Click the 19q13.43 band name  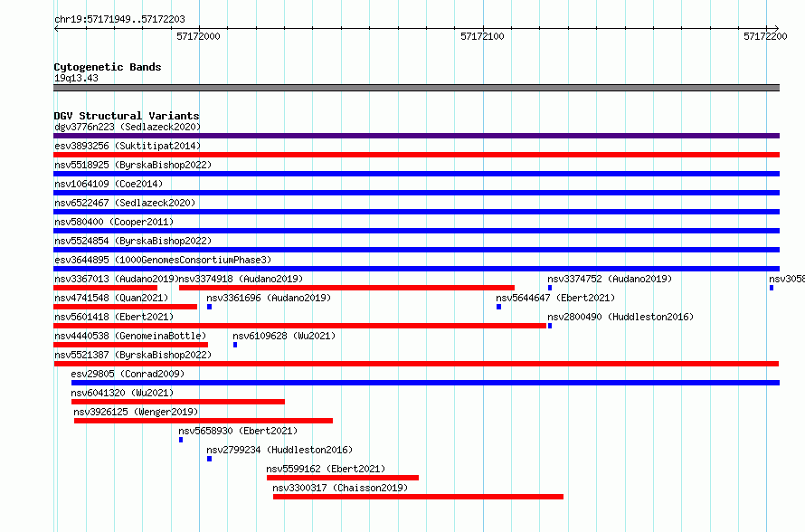tap(76, 78)
